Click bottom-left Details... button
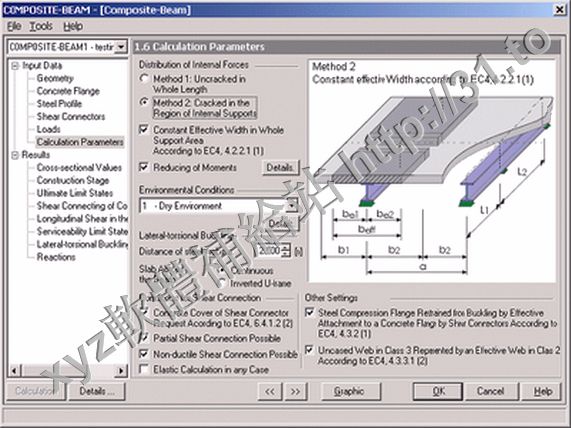 click(x=97, y=391)
